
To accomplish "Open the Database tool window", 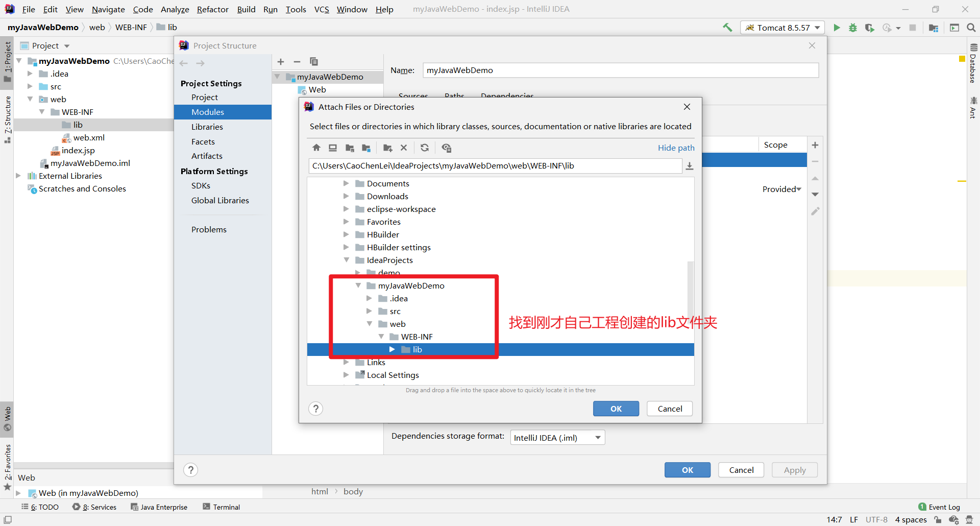I will 973,63.
